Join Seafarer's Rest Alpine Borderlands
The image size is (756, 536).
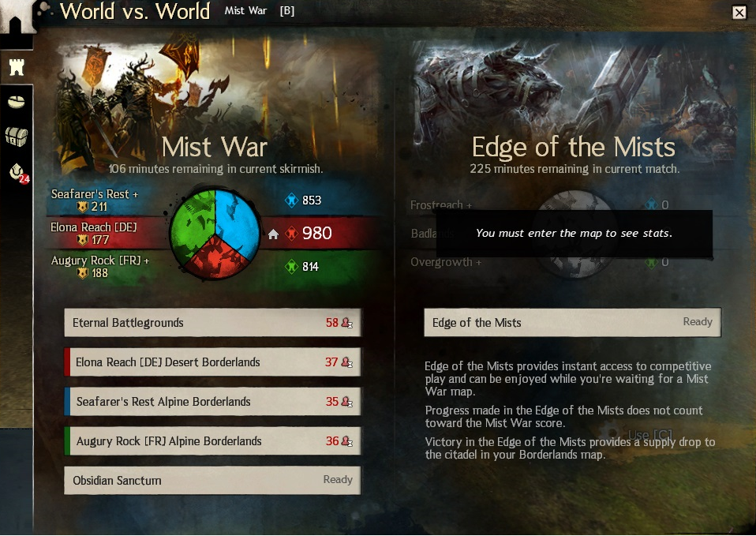click(212, 402)
